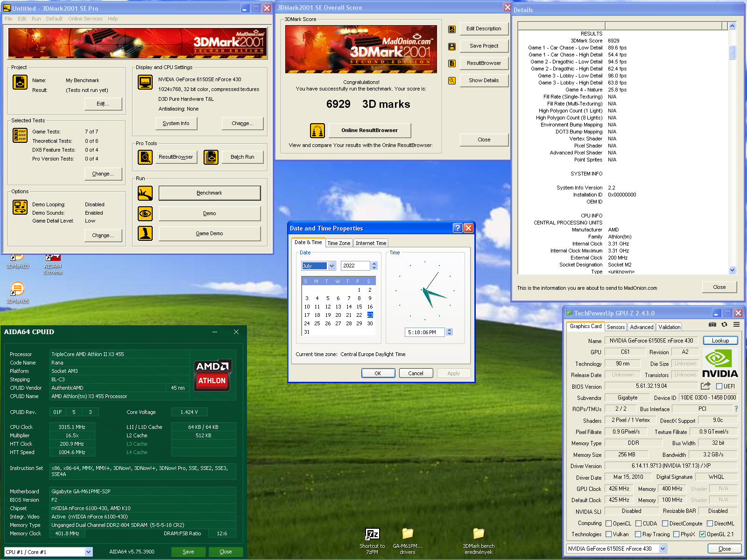Viewport: 747px width, 560px height.
Task: Click the Options demo looping icon
Action: click(20, 207)
